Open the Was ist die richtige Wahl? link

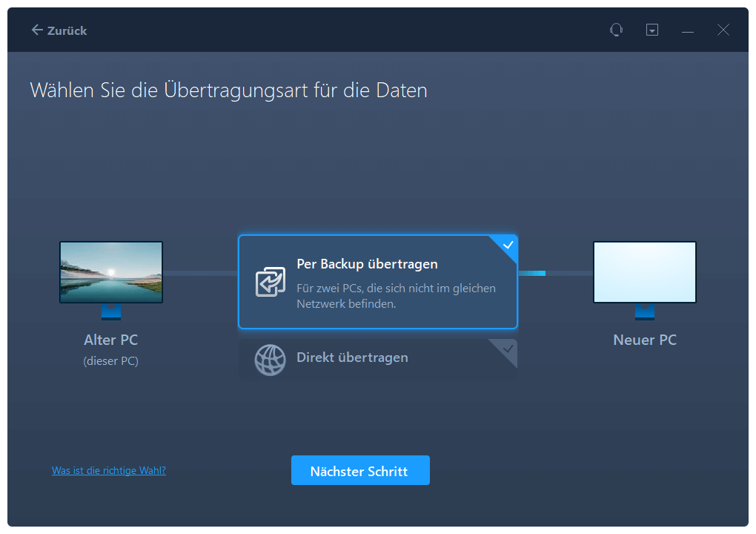click(109, 470)
